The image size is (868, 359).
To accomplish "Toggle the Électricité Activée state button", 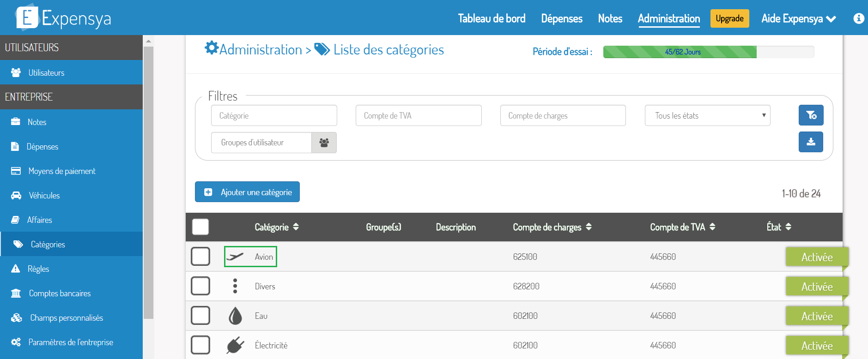I will coord(817,346).
